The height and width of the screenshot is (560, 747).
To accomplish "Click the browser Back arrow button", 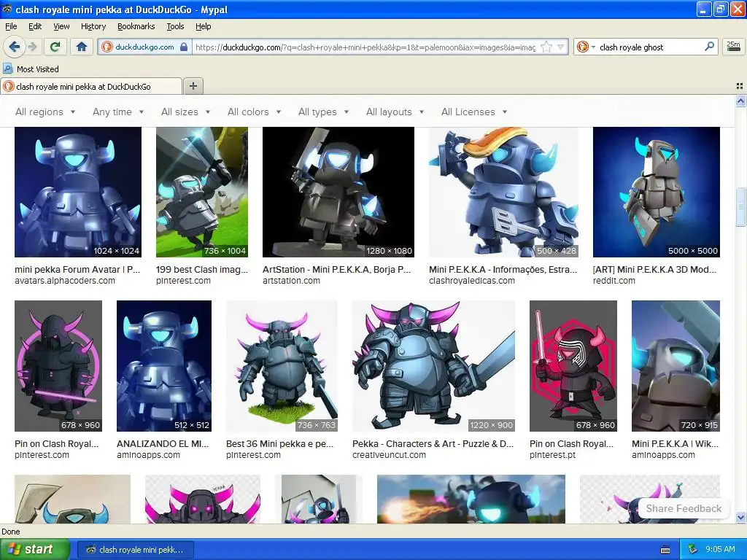I will [x=15, y=47].
